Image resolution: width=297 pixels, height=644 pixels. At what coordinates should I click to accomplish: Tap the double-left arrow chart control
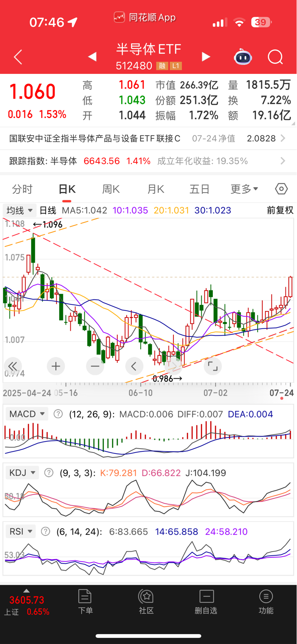coord(13,366)
